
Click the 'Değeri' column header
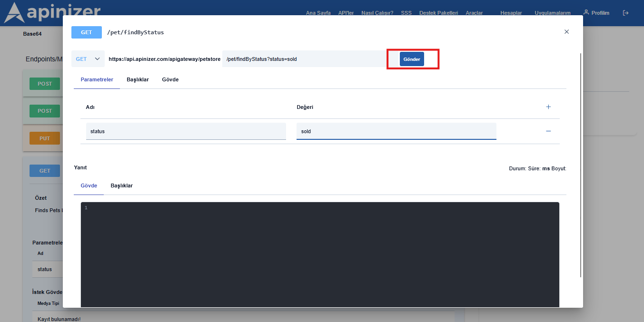305,107
